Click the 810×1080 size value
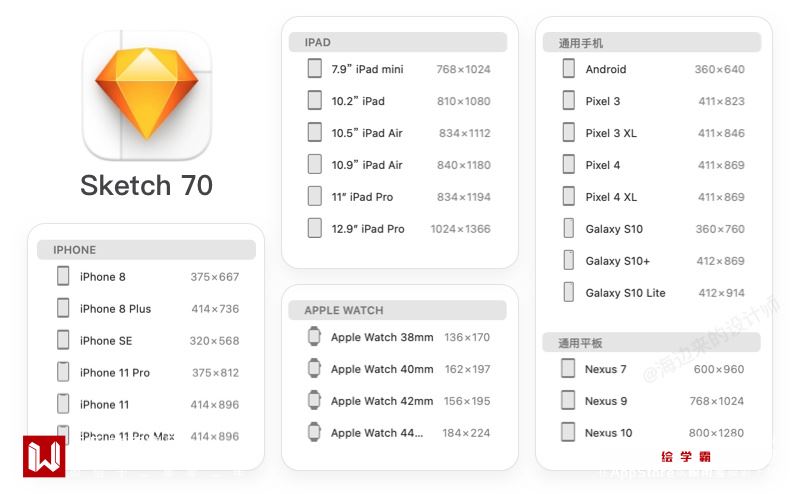This screenshot has width=800, height=494. tap(463, 101)
